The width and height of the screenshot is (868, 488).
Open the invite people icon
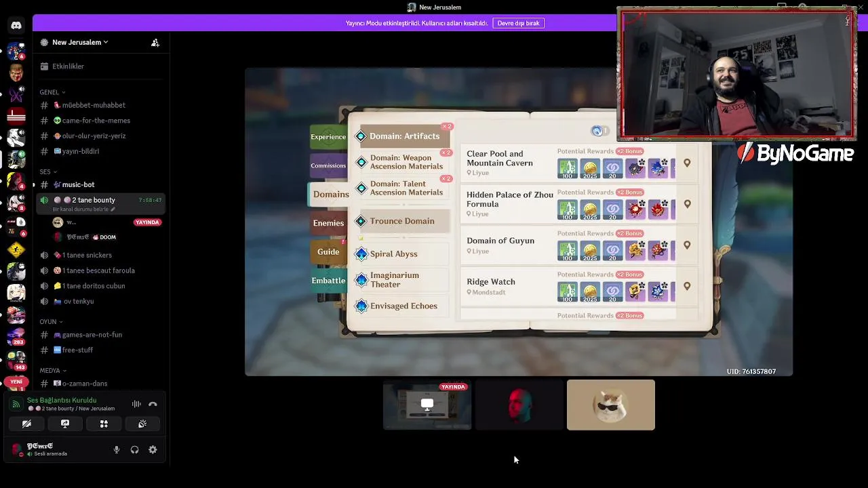tap(155, 42)
